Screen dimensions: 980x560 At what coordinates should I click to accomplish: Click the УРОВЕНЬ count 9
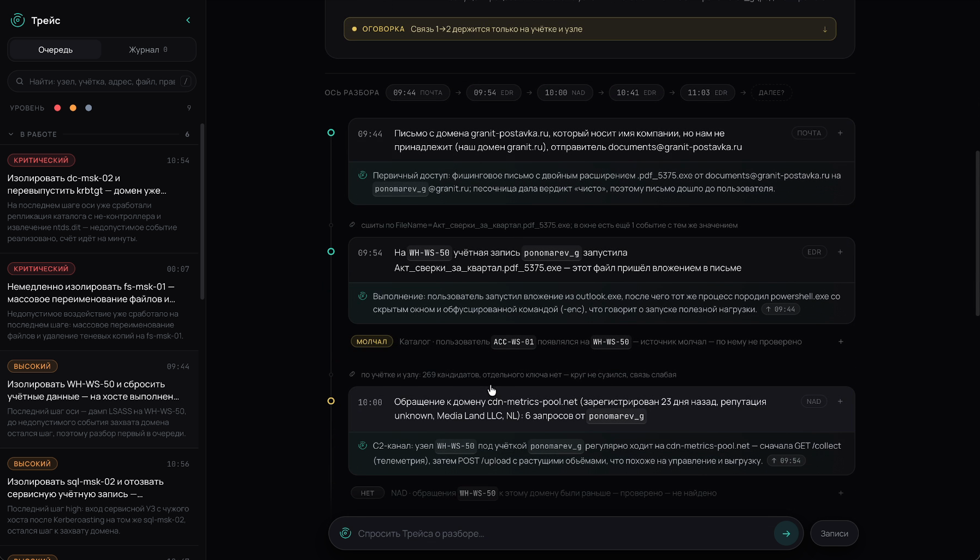click(189, 108)
